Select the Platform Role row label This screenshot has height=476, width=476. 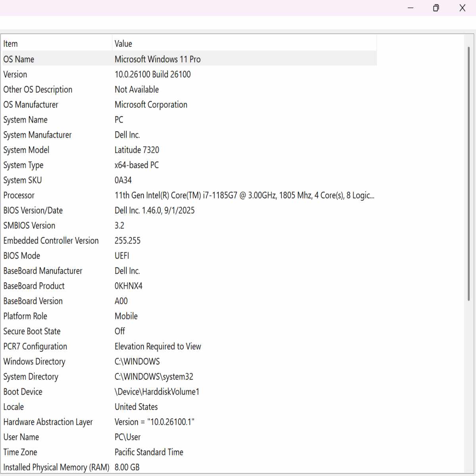pyautogui.click(x=25, y=316)
